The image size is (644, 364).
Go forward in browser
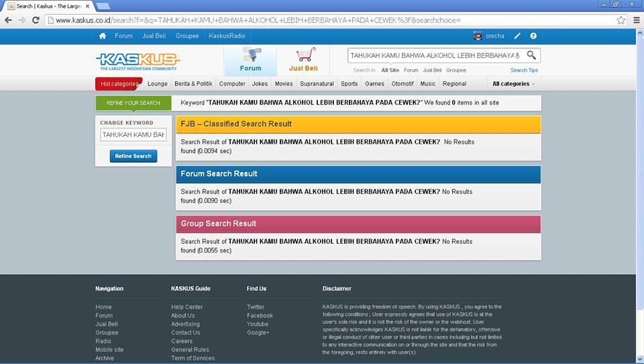click(21, 19)
